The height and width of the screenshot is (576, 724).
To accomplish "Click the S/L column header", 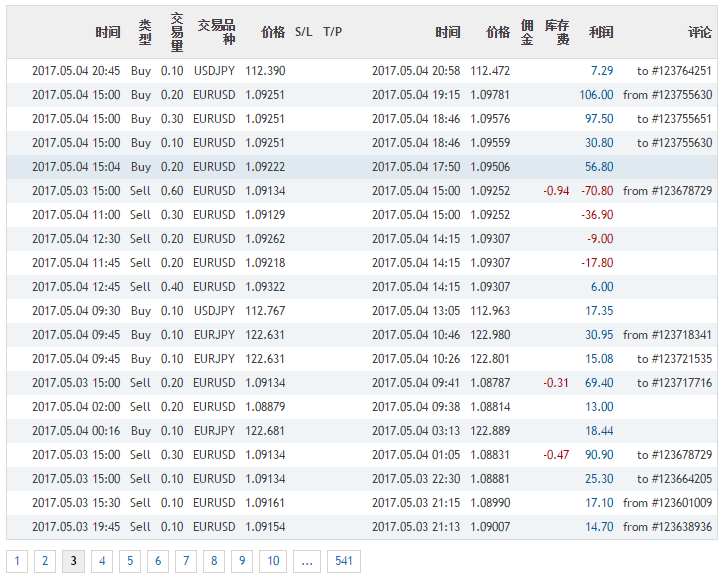I will click(304, 32).
